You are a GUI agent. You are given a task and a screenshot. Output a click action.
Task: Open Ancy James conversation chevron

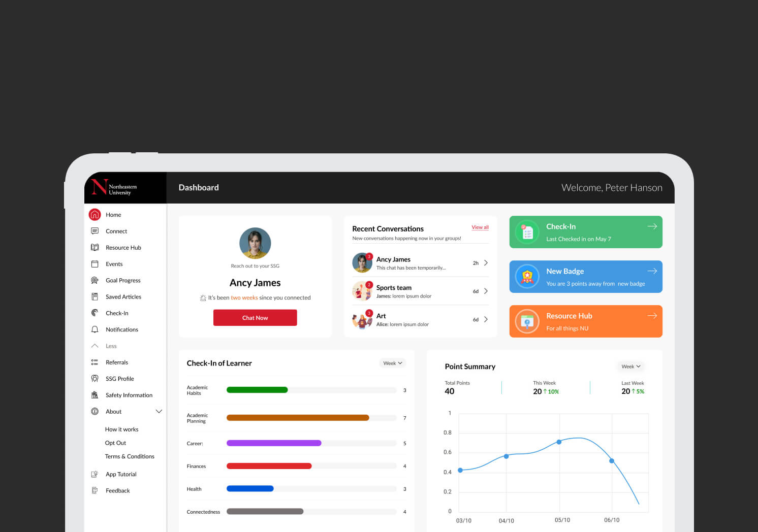coord(486,263)
